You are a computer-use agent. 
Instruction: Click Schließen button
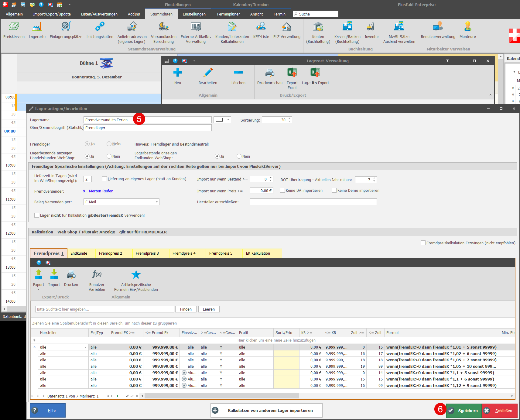(500, 411)
